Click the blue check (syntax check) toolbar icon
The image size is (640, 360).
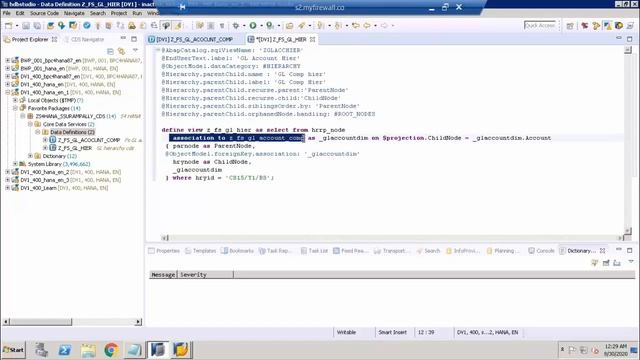pos(87,25)
